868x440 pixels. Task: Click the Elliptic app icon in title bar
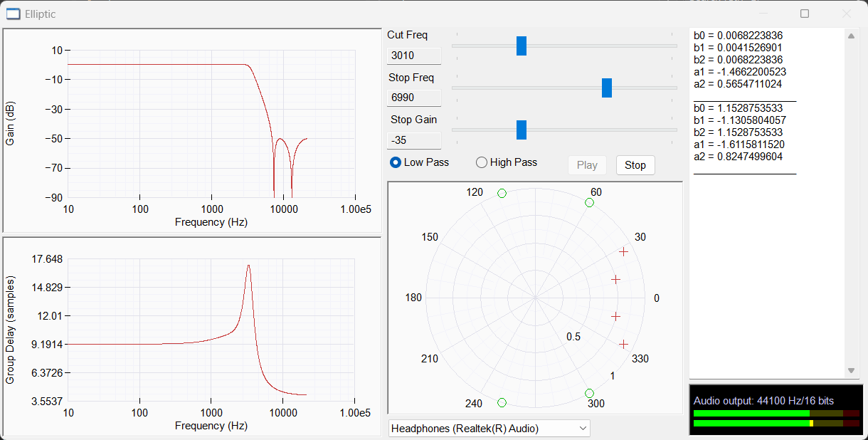(13, 14)
